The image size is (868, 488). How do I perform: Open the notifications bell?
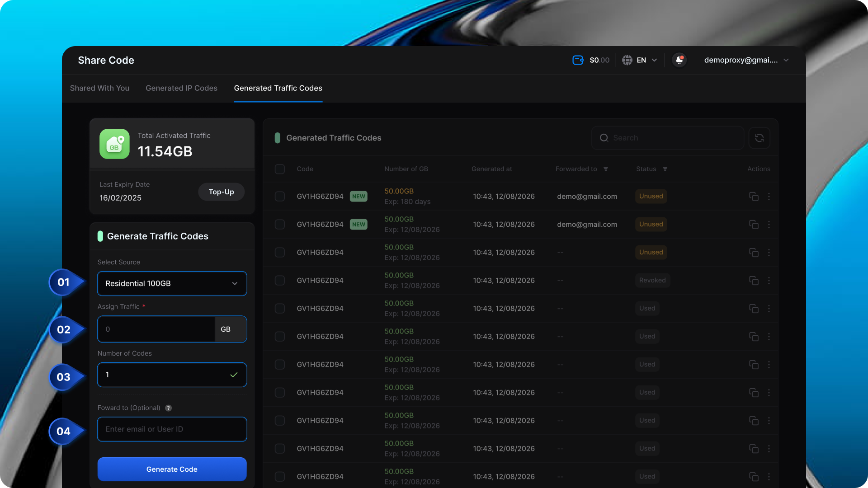pyautogui.click(x=679, y=60)
